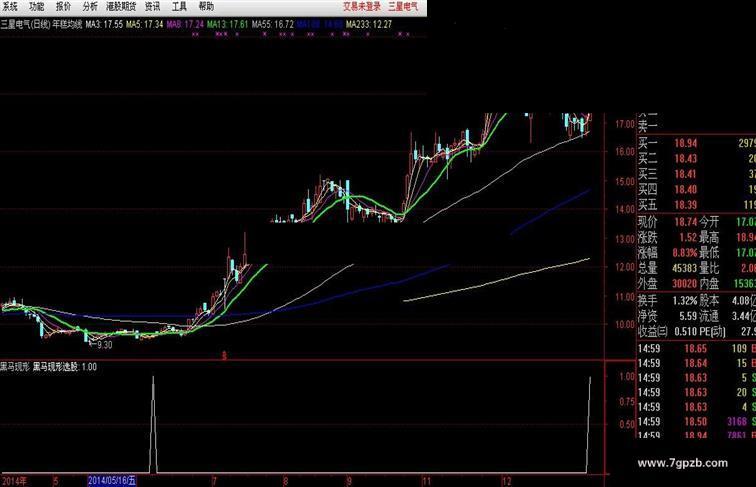The width and height of the screenshot is (756, 487).
Task: Select the 三星电气(日线) chart title
Action: tap(25, 24)
